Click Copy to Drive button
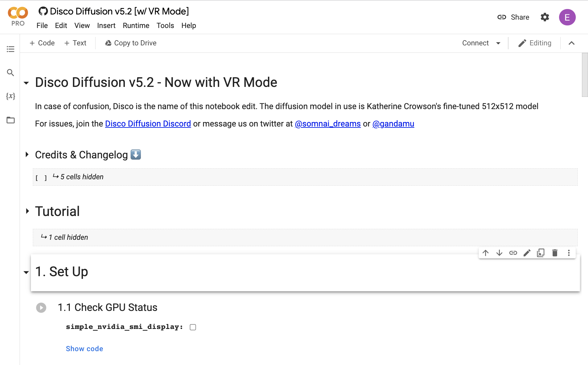Viewport: 588px width, 365px height. (x=131, y=43)
